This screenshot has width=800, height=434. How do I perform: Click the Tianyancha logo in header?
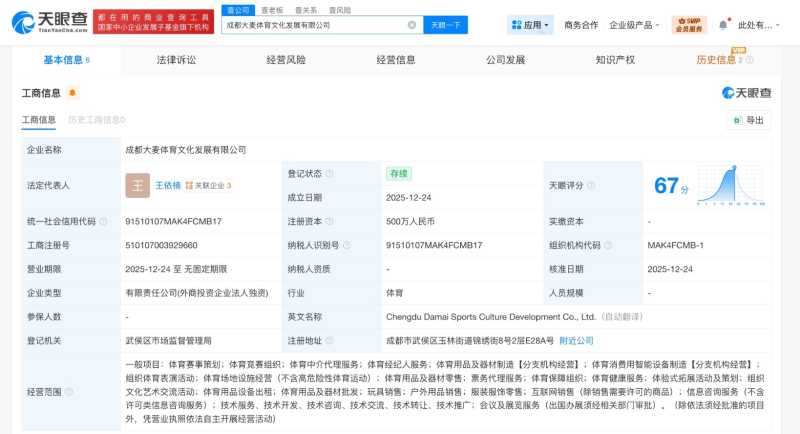(49, 21)
